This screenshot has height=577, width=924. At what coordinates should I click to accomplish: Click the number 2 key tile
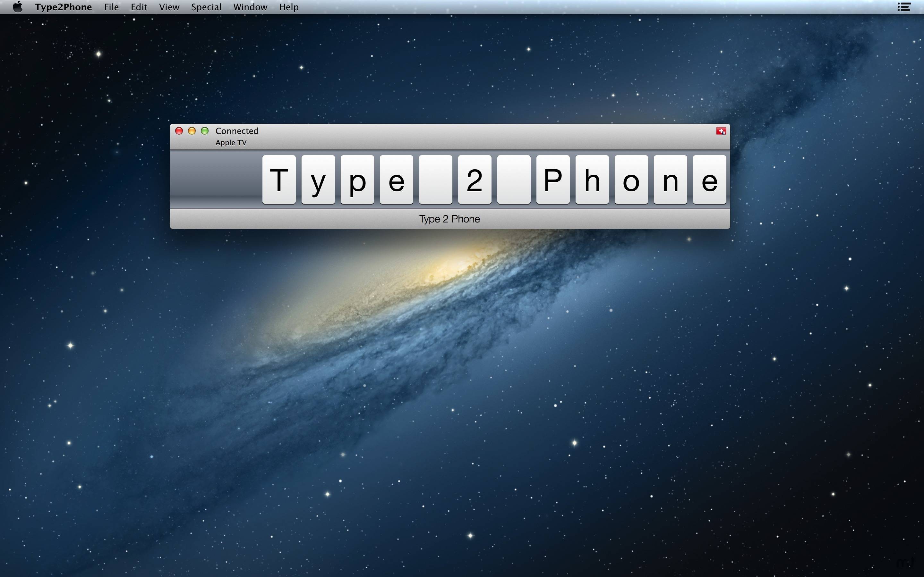click(x=475, y=180)
